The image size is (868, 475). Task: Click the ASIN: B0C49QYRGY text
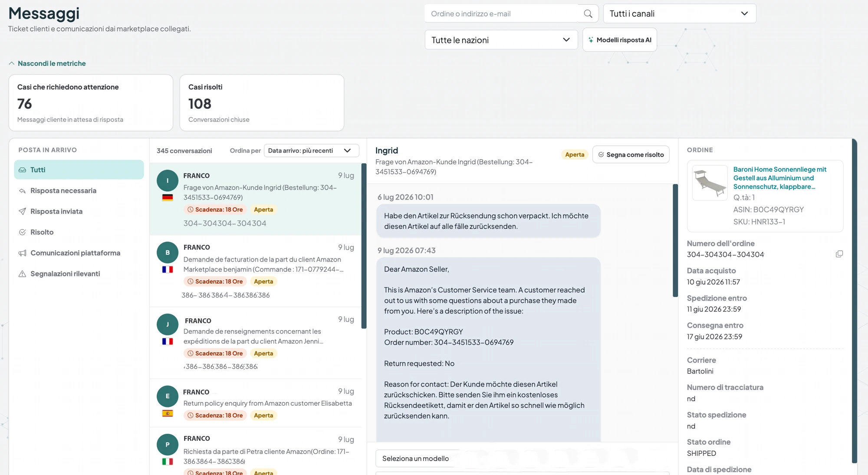point(769,210)
